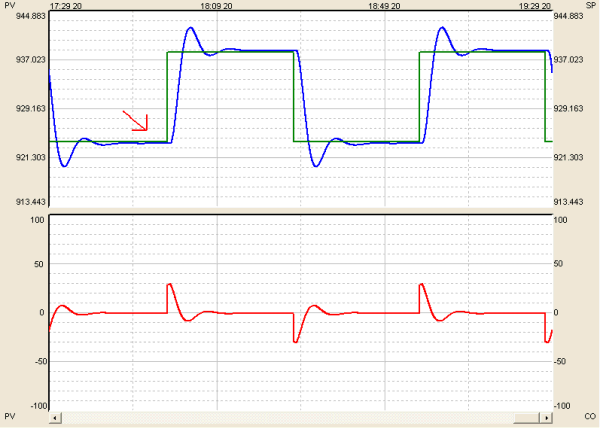Click the -100 value on lower left axis
This screenshot has height=429, width=600.
pyautogui.click(x=37, y=407)
